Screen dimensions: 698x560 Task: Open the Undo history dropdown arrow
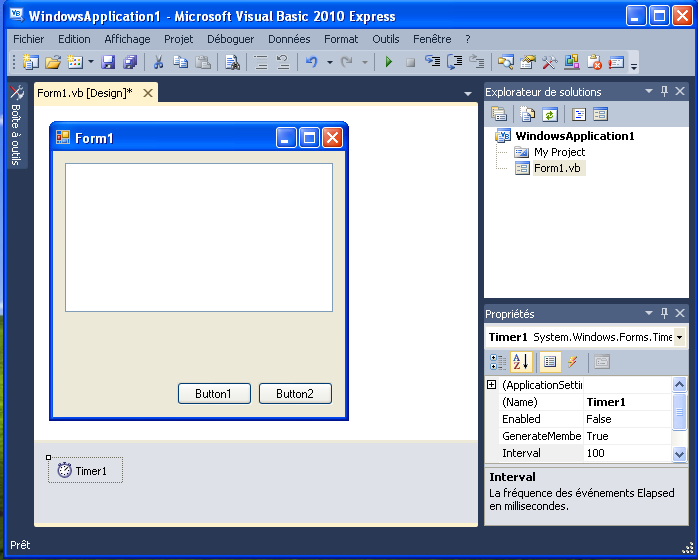click(330, 62)
